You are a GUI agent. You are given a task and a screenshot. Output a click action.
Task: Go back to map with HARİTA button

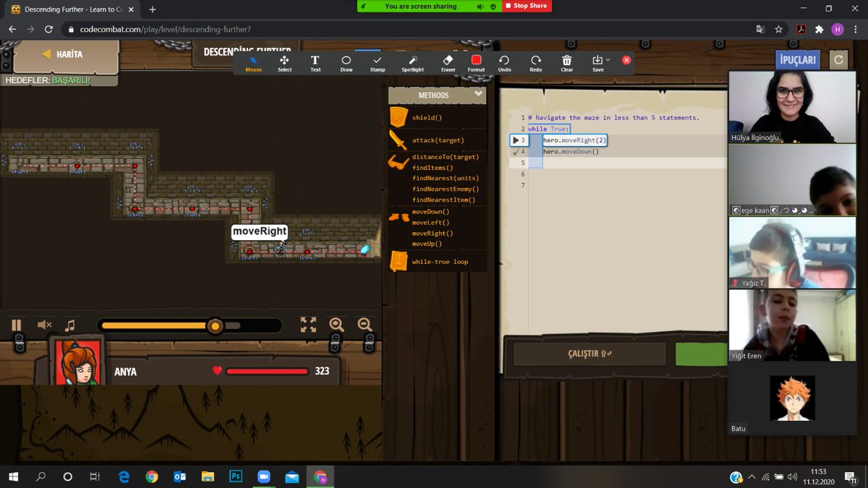tap(65, 55)
